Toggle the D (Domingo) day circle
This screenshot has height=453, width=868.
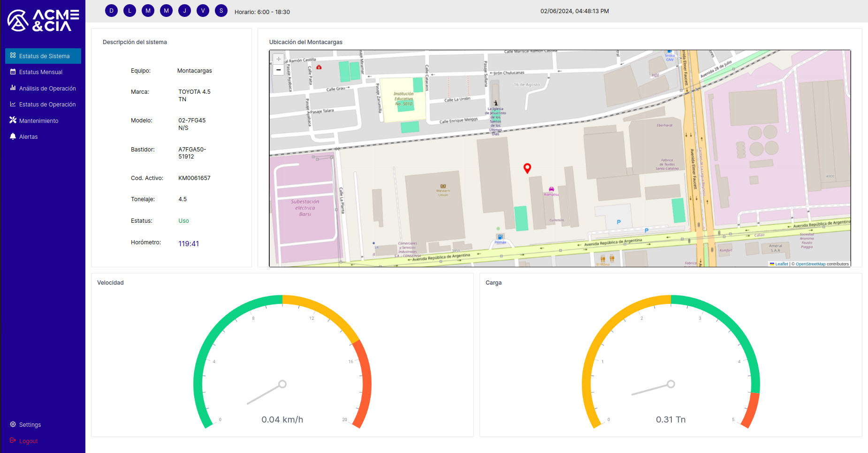[x=111, y=10]
